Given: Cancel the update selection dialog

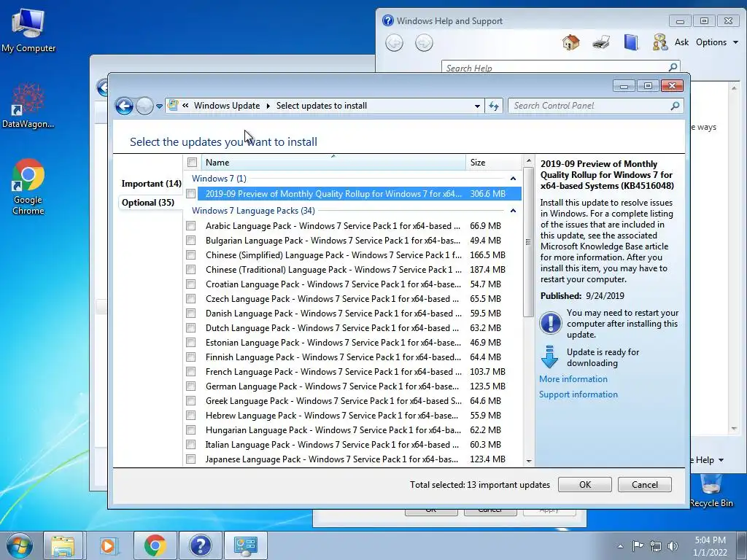Looking at the screenshot, I should (x=645, y=484).
